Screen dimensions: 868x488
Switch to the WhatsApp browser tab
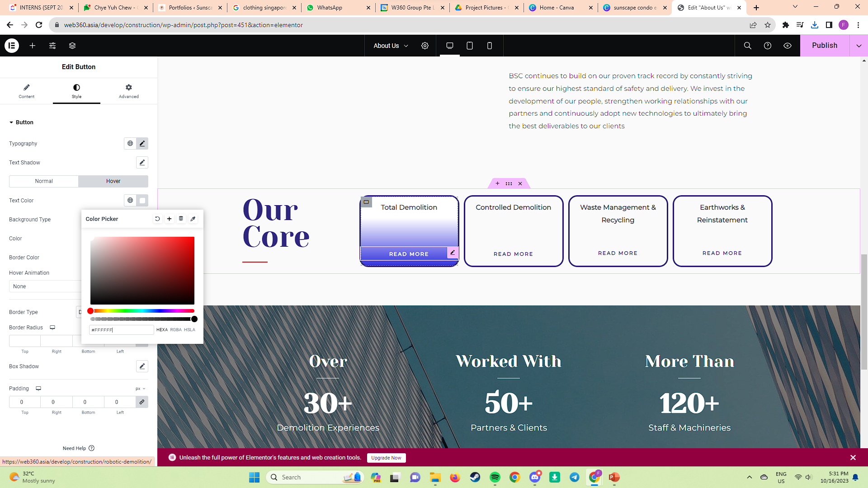pyautogui.click(x=338, y=8)
